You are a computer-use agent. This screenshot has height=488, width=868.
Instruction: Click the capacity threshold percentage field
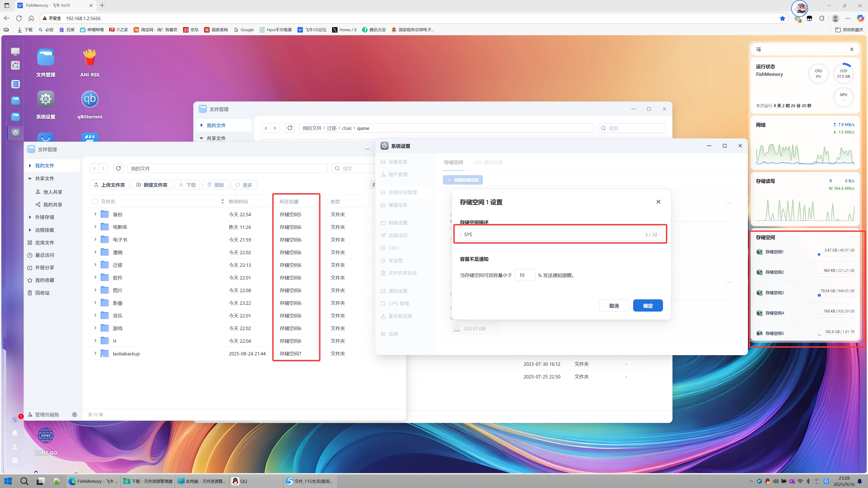(x=524, y=275)
